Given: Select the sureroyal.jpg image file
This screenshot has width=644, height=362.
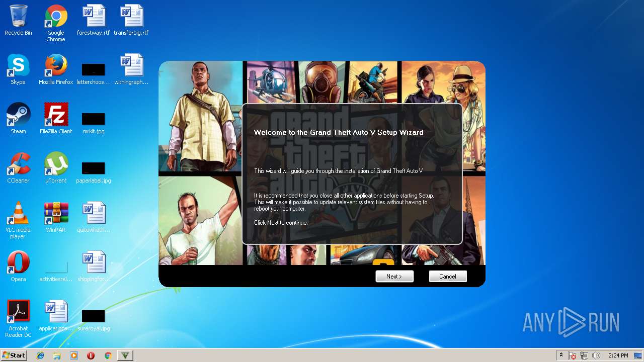Looking at the screenshot, I should coord(94,320).
